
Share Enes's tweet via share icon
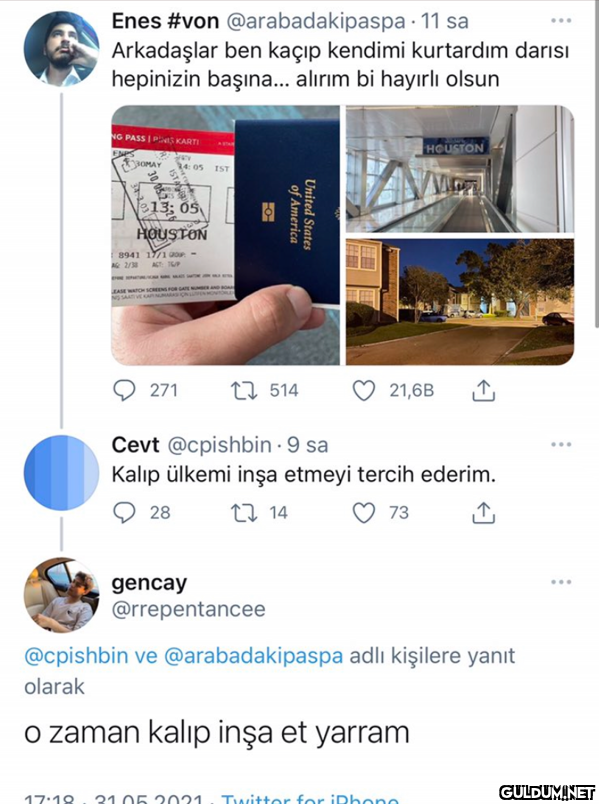pyautogui.click(x=483, y=391)
